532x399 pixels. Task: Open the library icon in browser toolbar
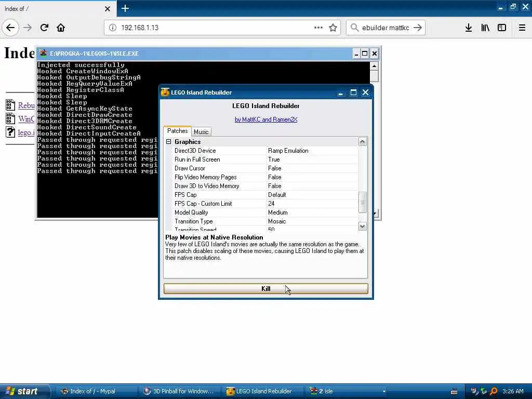[485, 28]
